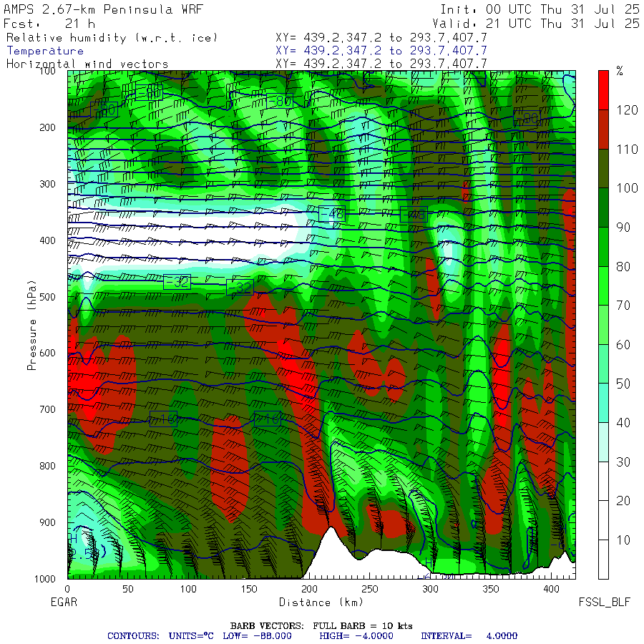This screenshot has height=644, width=644.
Task: Click the colorbar tick label '60'
Action: pyautogui.click(x=623, y=345)
